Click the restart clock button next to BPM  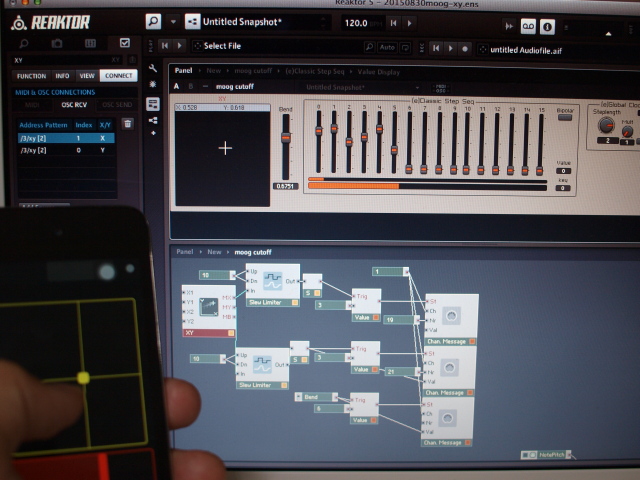tap(393, 23)
